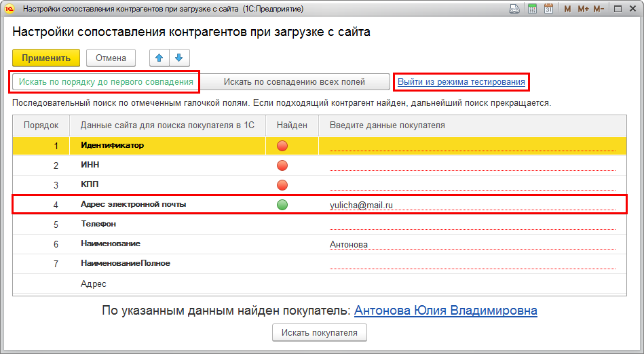Switch to 'Искать по совпадению всех полей' mode
The width and height of the screenshot is (644, 354).
(295, 82)
